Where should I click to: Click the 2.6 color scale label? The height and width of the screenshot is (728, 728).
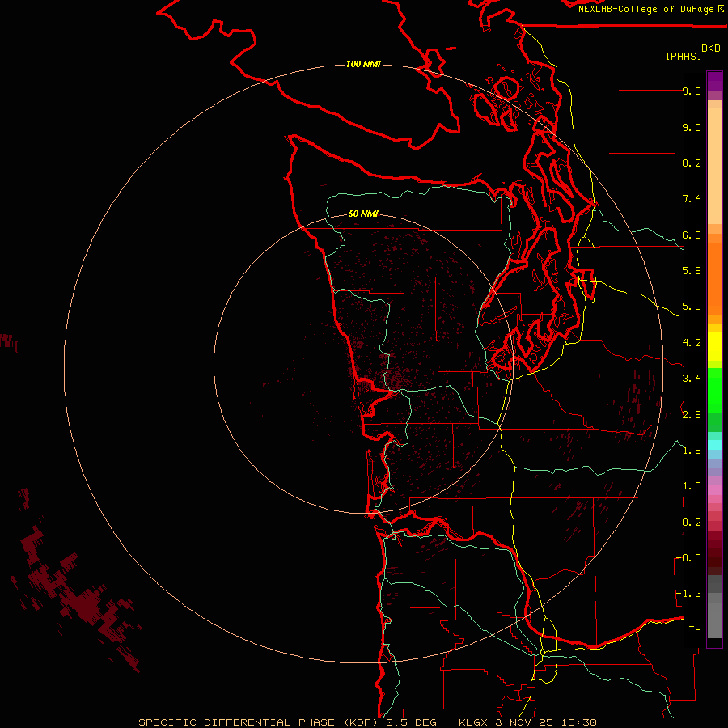pos(692,414)
